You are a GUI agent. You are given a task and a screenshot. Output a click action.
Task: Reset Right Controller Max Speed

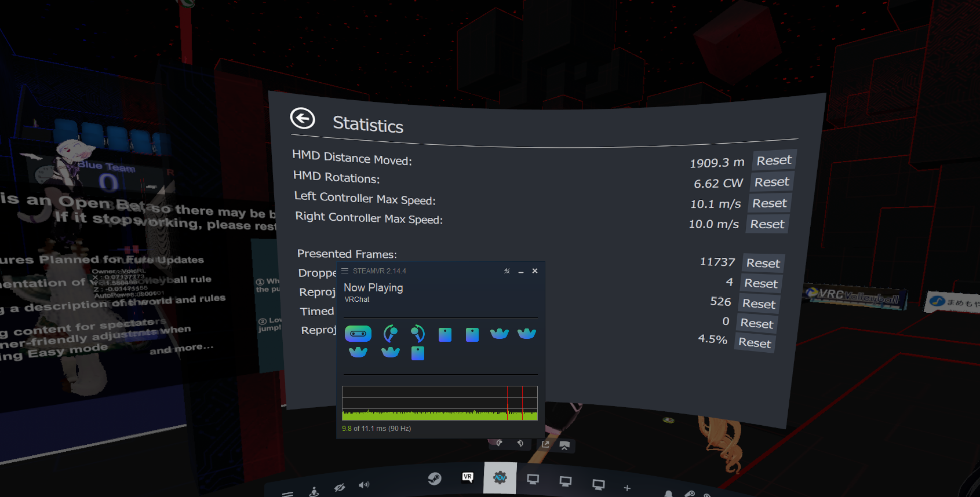(767, 224)
